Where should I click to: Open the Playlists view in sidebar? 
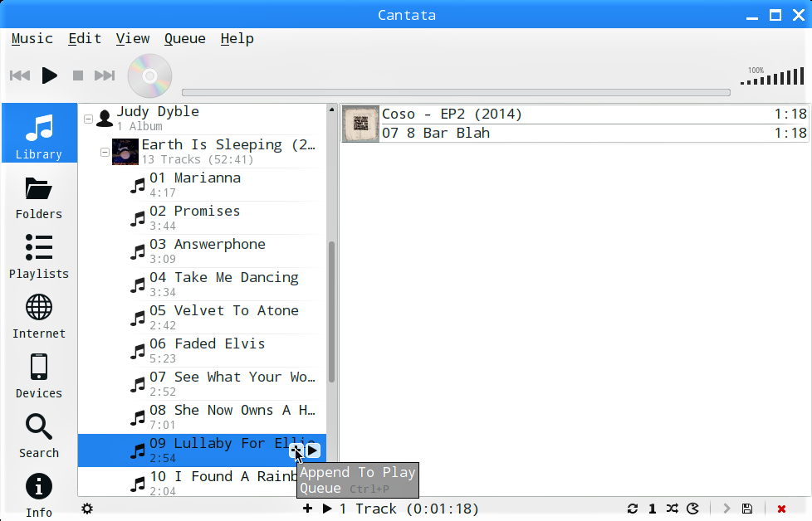tap(39, 257)
